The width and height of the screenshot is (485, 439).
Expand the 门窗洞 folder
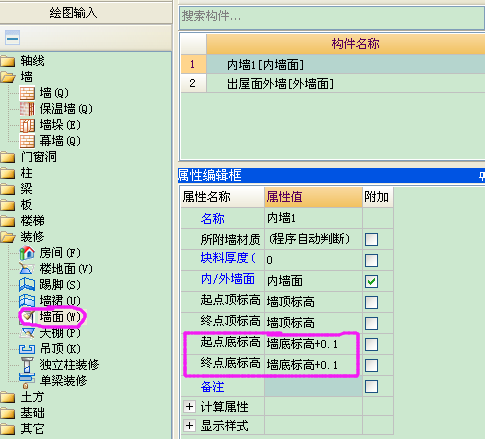(8, 157)
